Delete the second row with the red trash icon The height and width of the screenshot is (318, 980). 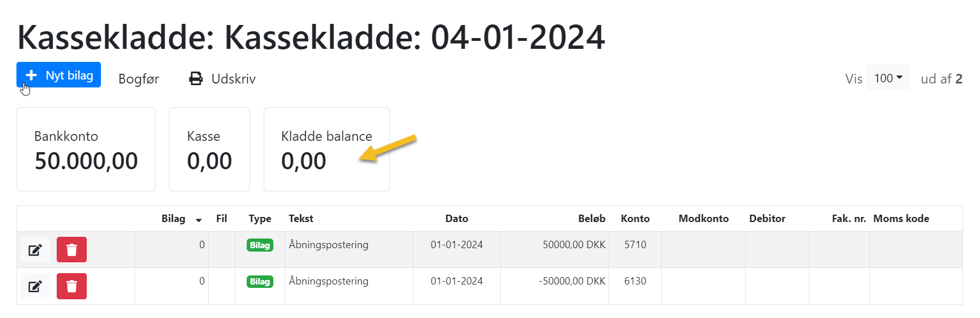click(x=71, y=286)
